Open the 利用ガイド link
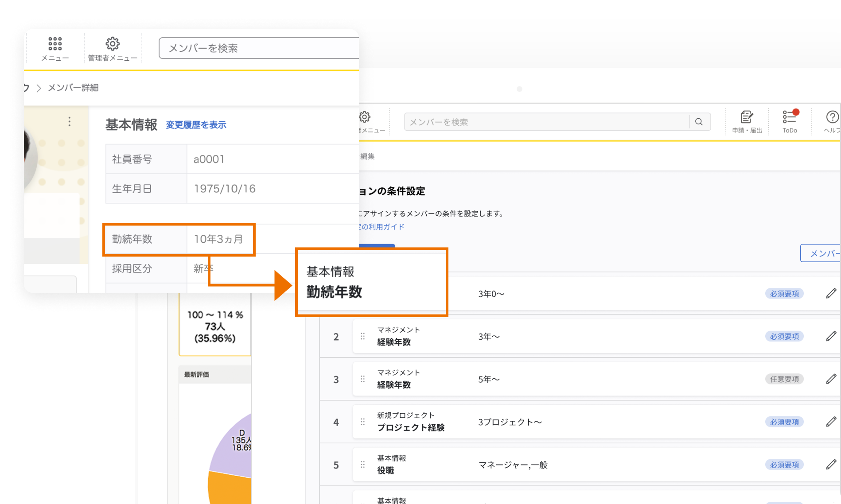This screenshot has height=504, width=841. [x=382, y=227]
